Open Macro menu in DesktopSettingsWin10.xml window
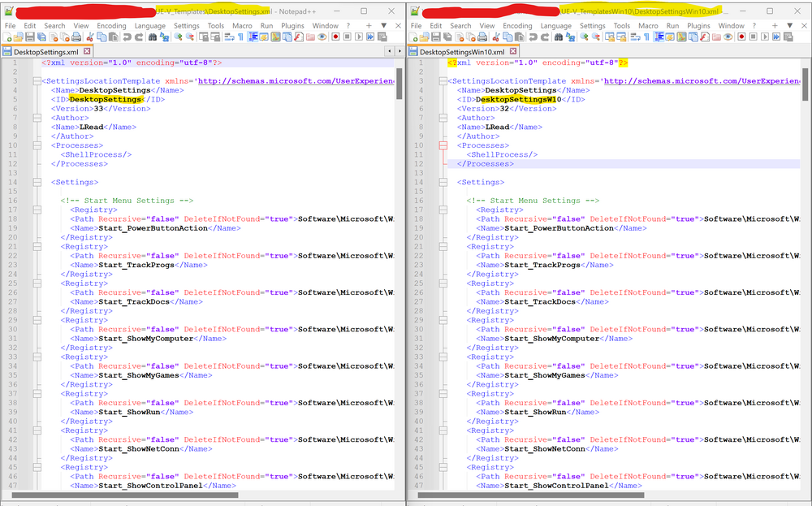 pos(648,25)
